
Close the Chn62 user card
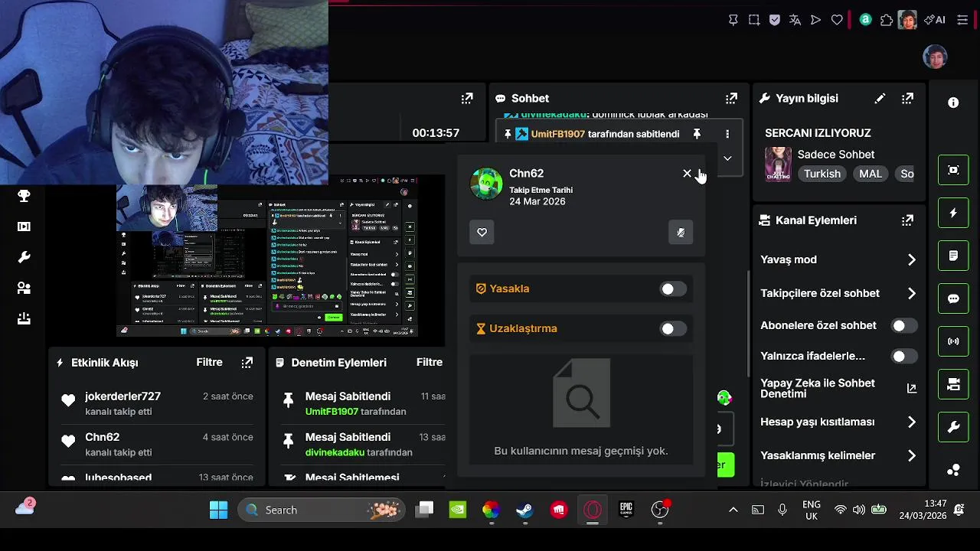pyautogui.click(x=687, y=174)
